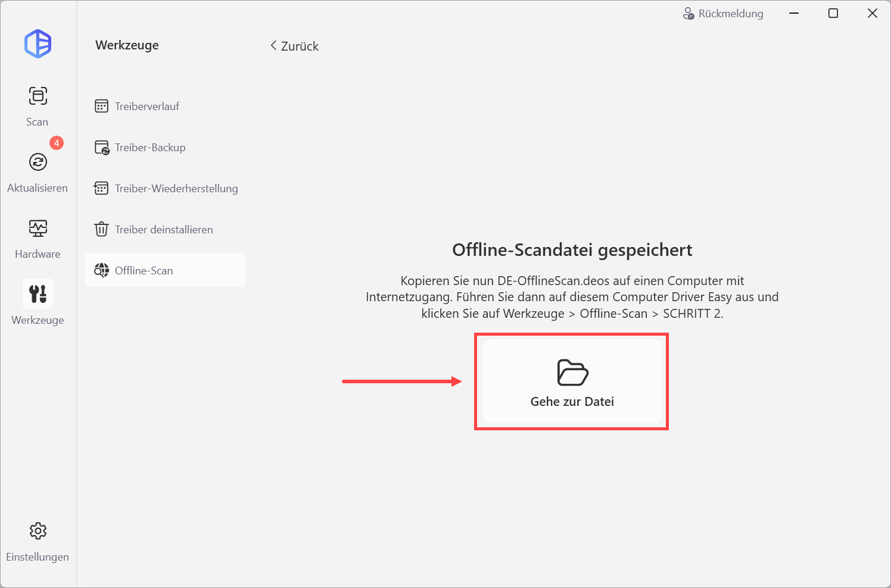Click the Gehe zur Datei button
This screenshot has height=588, width=891.
pyautogui.click(x=572, y=381)
